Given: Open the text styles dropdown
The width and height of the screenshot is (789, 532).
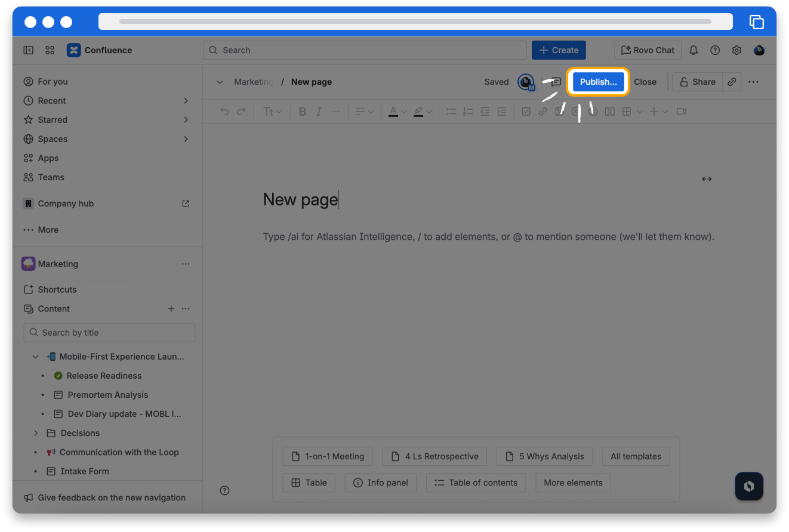Looking at the screenshot, I should pyautogui.click(x=272, y=112).
